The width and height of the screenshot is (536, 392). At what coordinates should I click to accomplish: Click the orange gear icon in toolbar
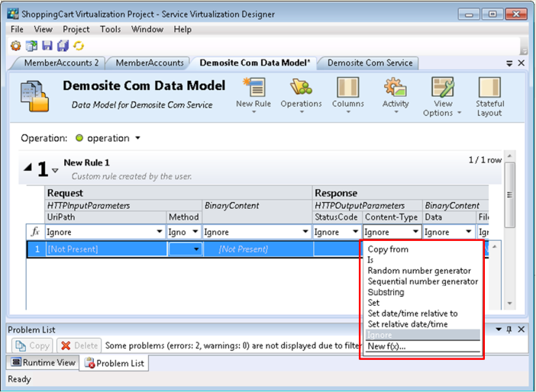pos(15,46)
